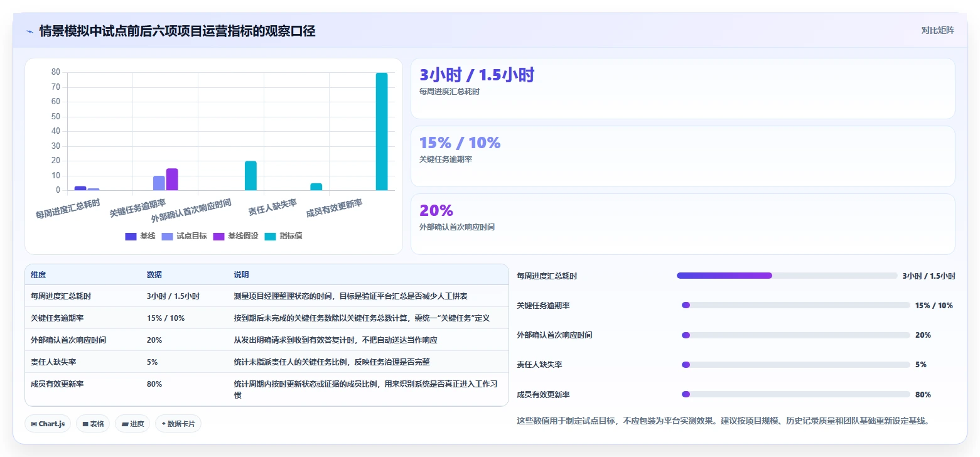Click the 表格 tag chip

[93, 424]
